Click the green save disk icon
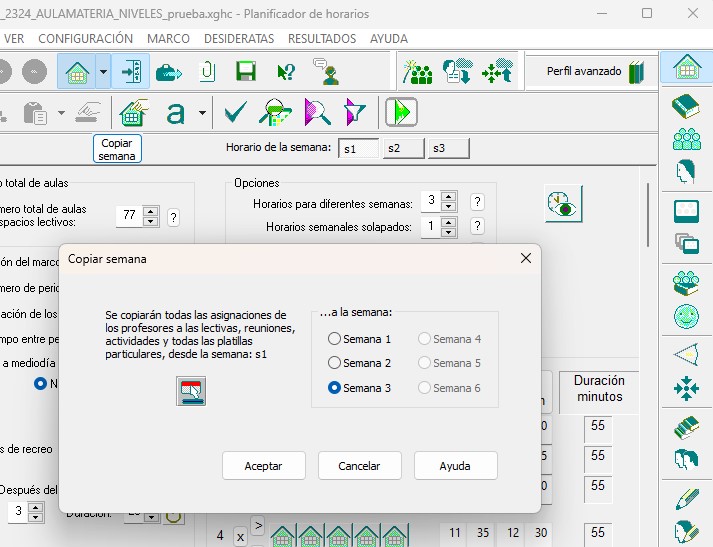Screen dimensions: 713x547 pyautogui.click(x=246, y=71)
